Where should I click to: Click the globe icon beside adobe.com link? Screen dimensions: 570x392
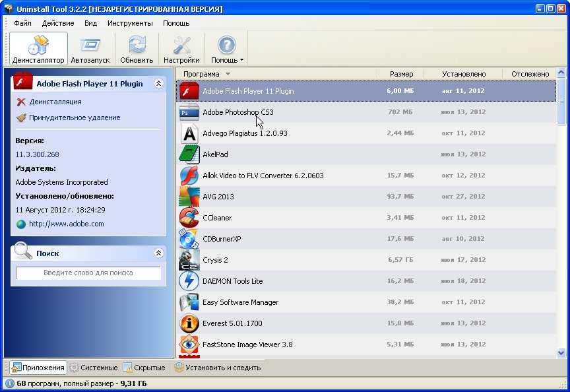coord(22,224)
